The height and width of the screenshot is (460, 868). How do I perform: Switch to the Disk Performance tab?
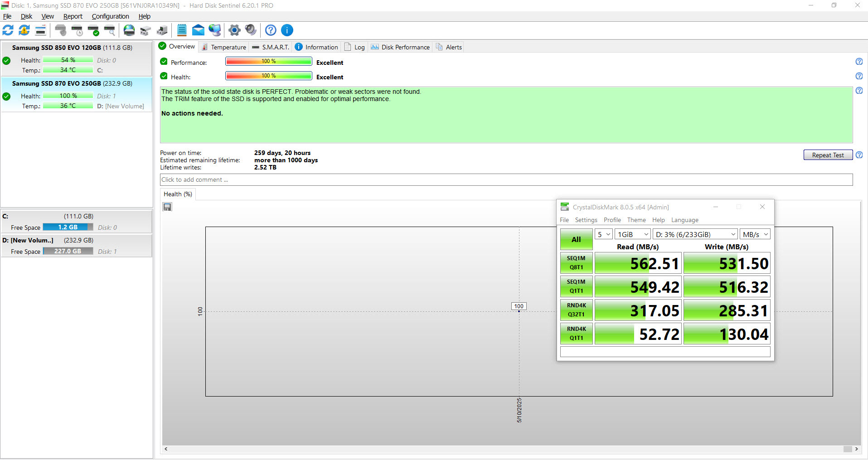tap(400, 47)
